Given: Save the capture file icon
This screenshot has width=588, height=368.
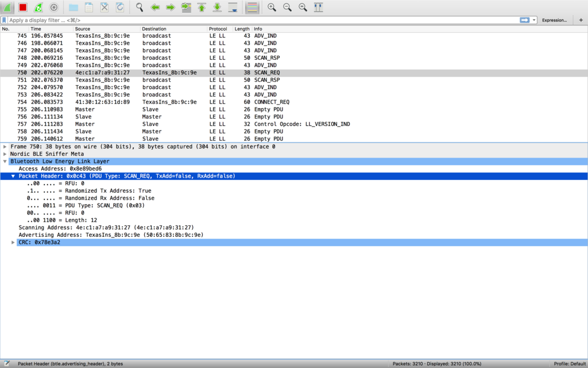Looking at the screenshot, I should coord(89,7).
